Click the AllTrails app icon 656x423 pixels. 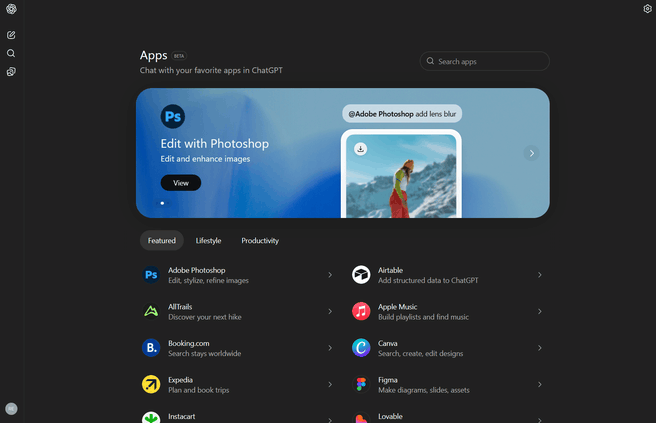click(x=151, y=311)
